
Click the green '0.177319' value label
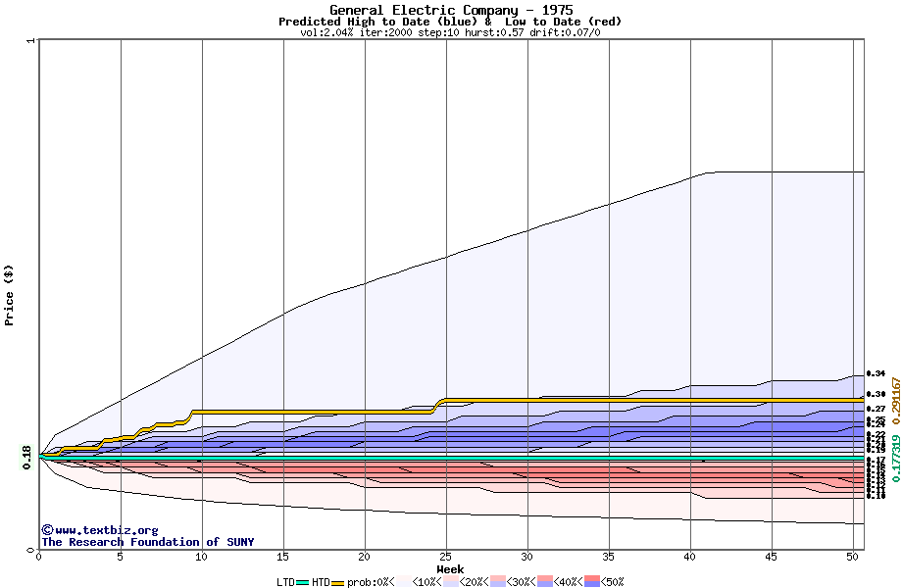(895, 458)
